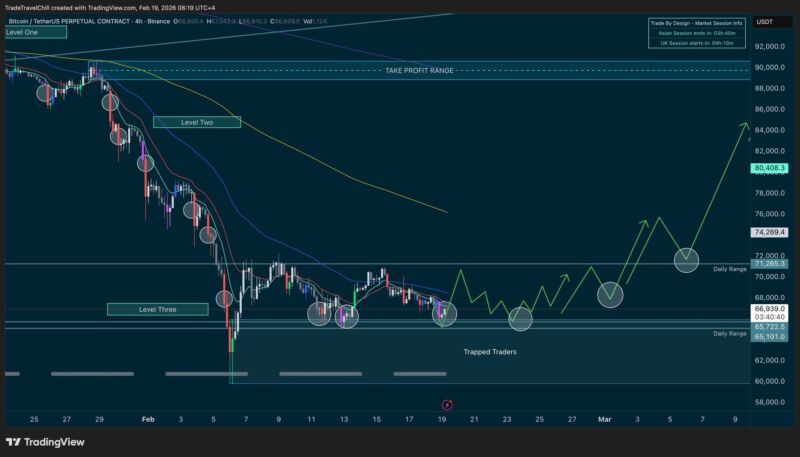800x457 pixels.
Task: Click the circle marker near Feb 23
Action: pos(521,319)
